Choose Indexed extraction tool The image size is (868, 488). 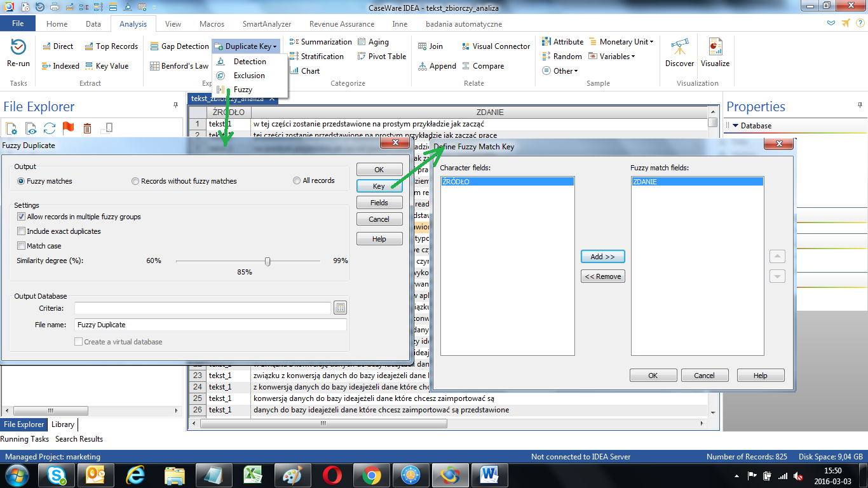tap(60, 66)
